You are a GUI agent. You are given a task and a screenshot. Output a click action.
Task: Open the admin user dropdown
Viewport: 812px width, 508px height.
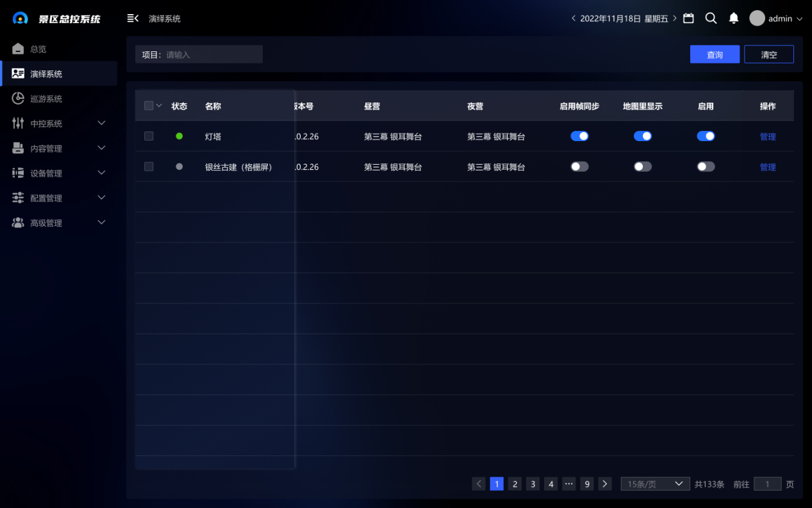pos(776,19)
